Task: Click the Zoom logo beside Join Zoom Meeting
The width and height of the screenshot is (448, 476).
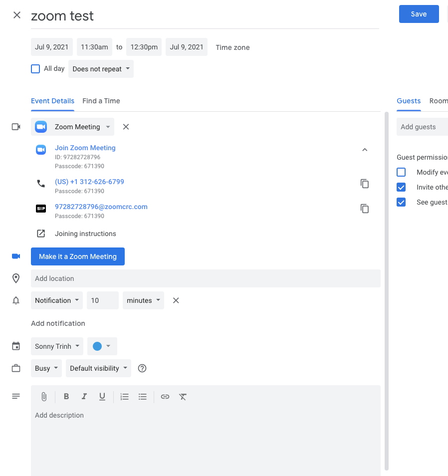Action: coord(41,150)
